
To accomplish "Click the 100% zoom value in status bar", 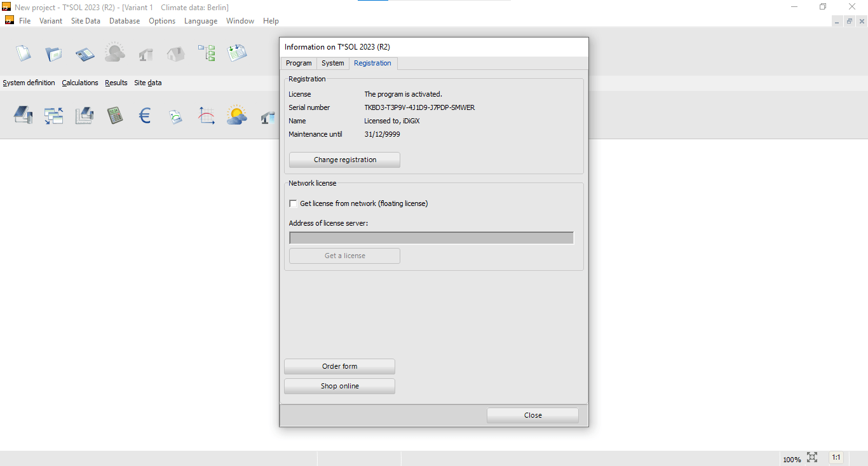I will coord(792,459).
